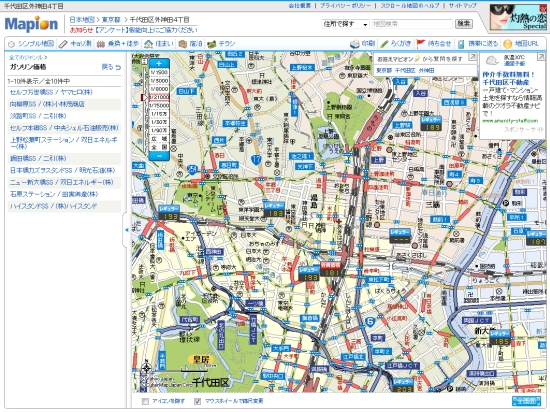Zoom in with the plus button
Screen dimensions: 550x412
(159, 63)
